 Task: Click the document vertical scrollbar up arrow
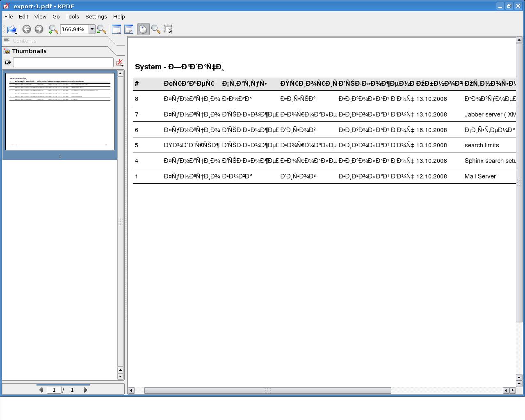click(519, 40)
